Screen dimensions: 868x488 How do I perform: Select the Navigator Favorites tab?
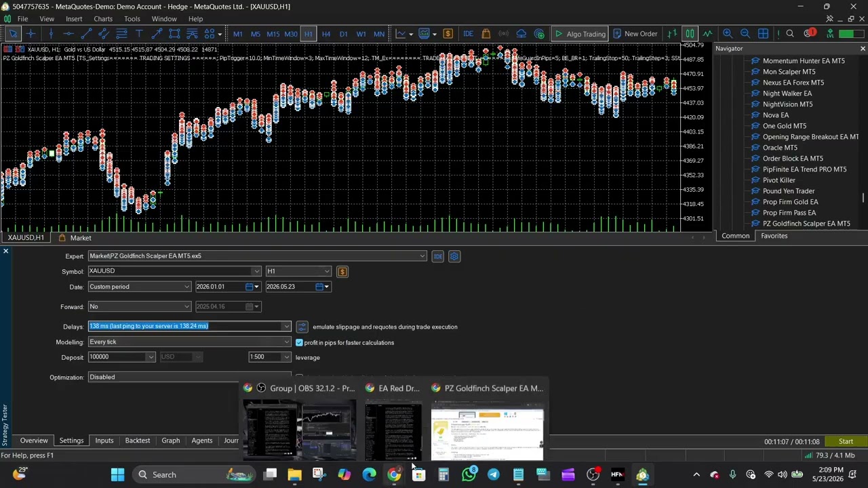(774, 236)
